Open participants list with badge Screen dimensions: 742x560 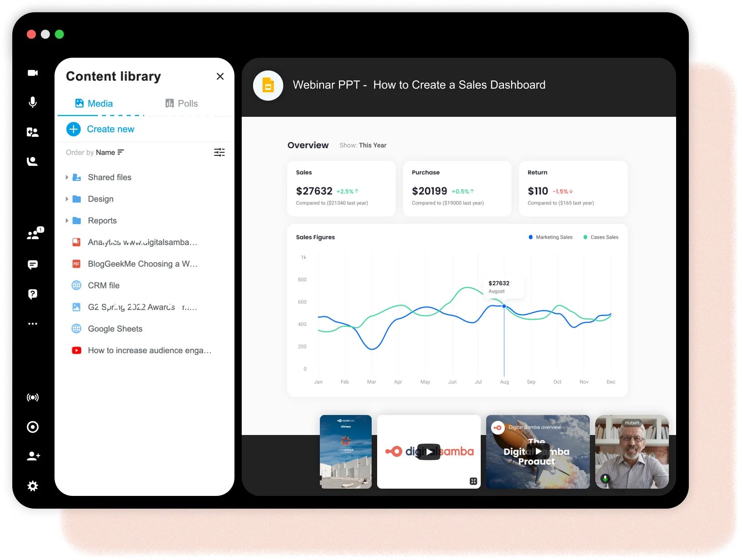[x=35, y=234]
